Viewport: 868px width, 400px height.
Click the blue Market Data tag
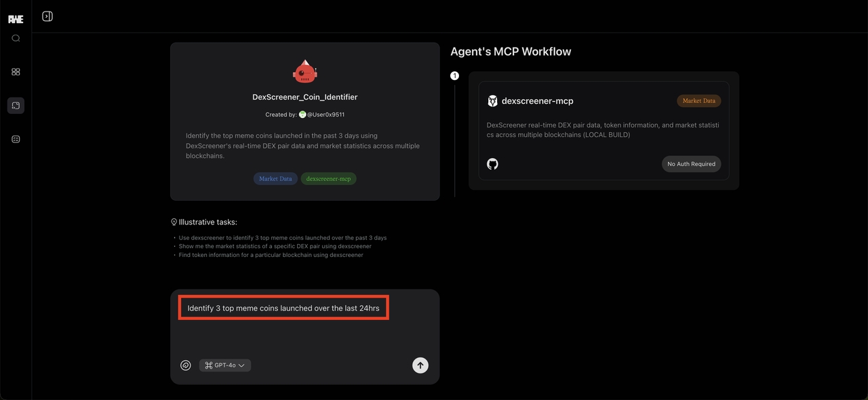(x=275, y=179)
